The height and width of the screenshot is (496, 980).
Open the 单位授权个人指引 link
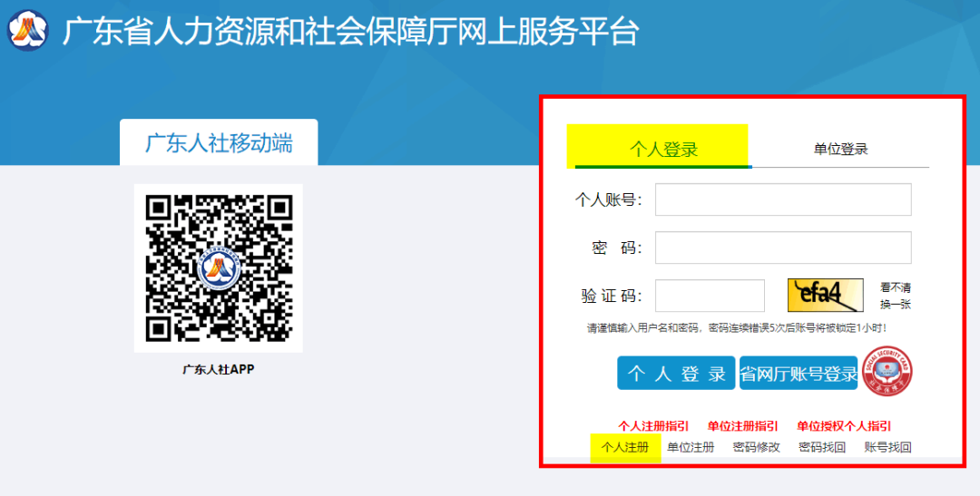tap(844, 426)
